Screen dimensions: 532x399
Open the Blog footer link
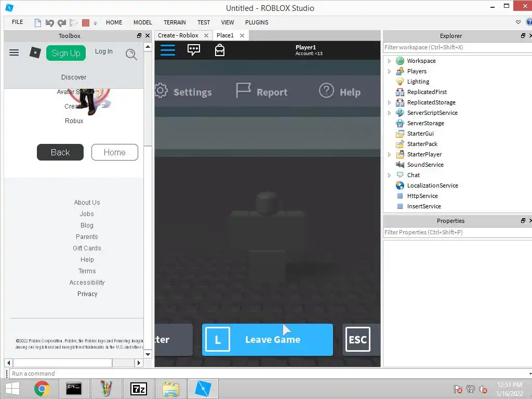pyautogui.click(x=87, y=225)
